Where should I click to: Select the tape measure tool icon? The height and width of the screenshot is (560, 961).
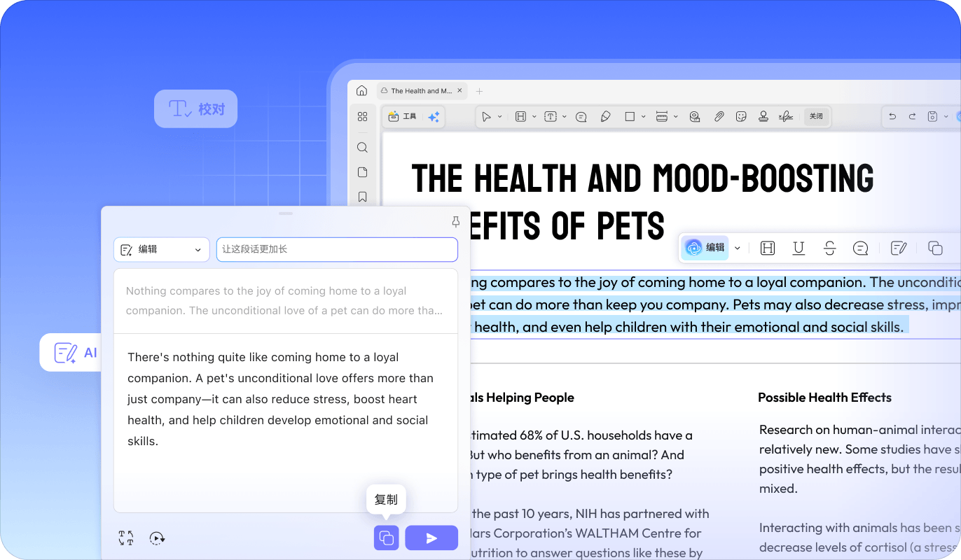pos(694,117)
